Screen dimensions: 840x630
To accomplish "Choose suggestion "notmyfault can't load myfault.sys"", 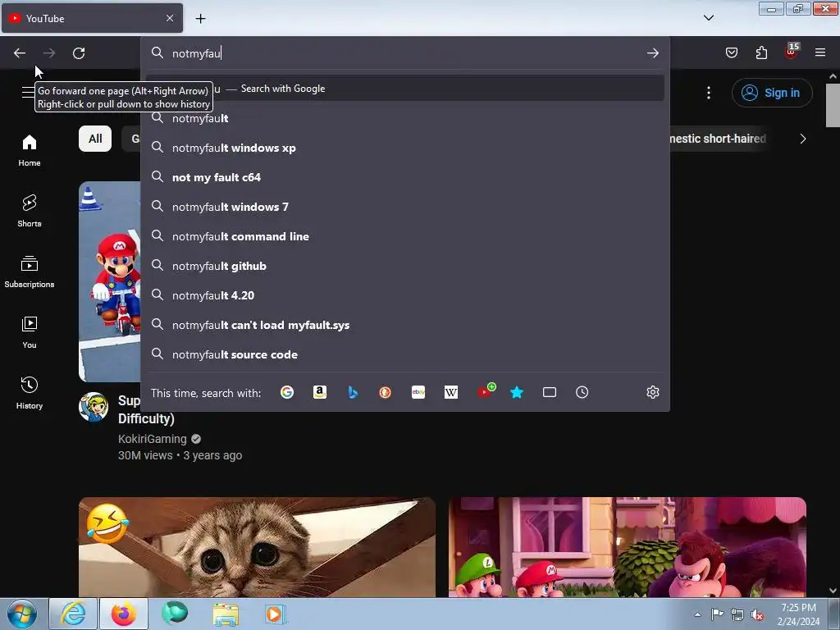I will (x=405, y=325).
